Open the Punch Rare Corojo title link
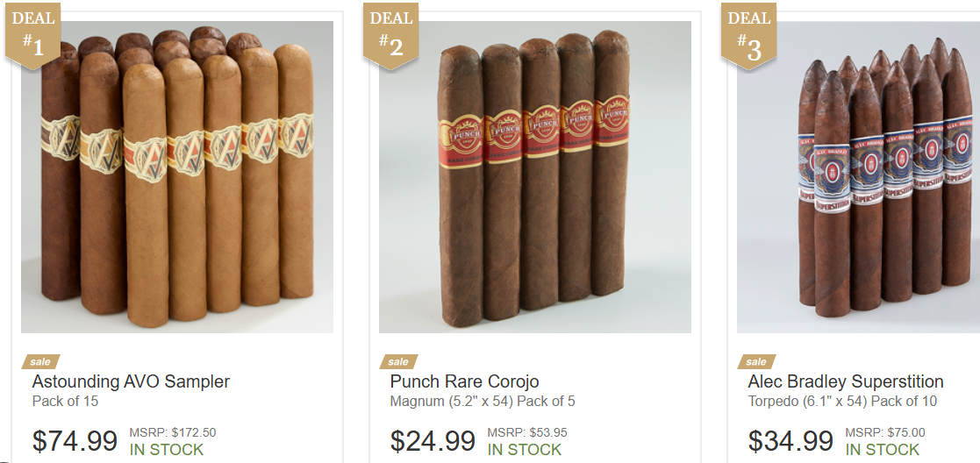980x463 pixels. click(x=464, y=381)
